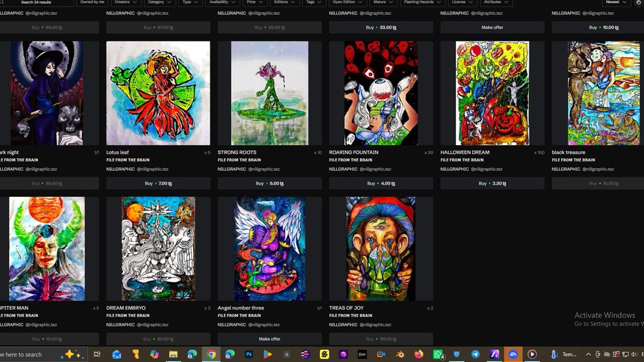Open Photoshop from the taskbar

[249, 354]
